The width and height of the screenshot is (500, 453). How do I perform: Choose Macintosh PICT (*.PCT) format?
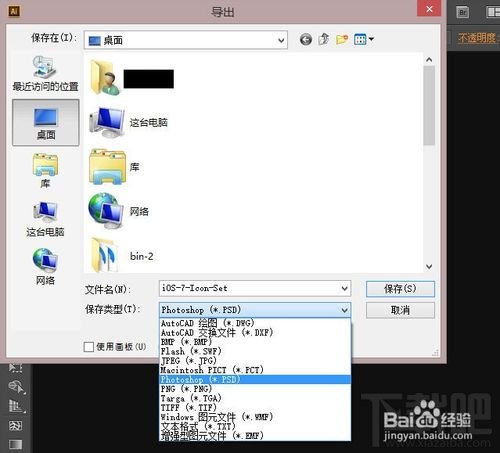(255, 370)
